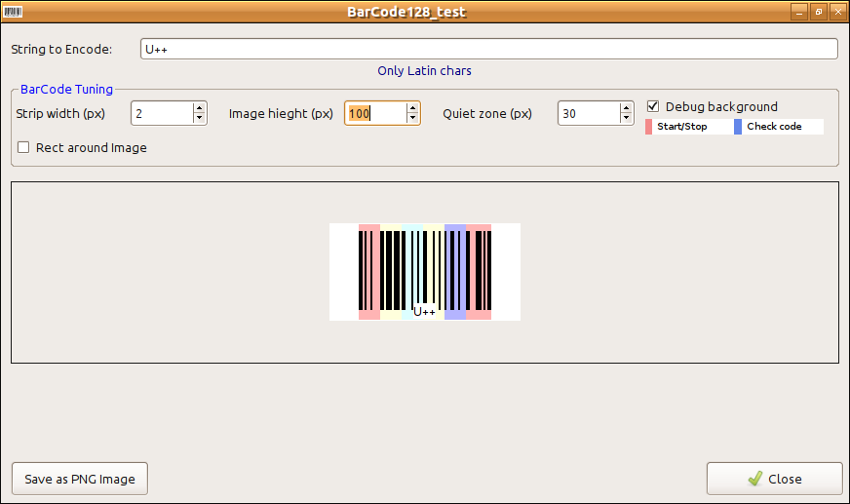The height and width of the screenshot is (504, 850).
Task: Increase Strip width with up arrow
Action: tap(200, 108)
